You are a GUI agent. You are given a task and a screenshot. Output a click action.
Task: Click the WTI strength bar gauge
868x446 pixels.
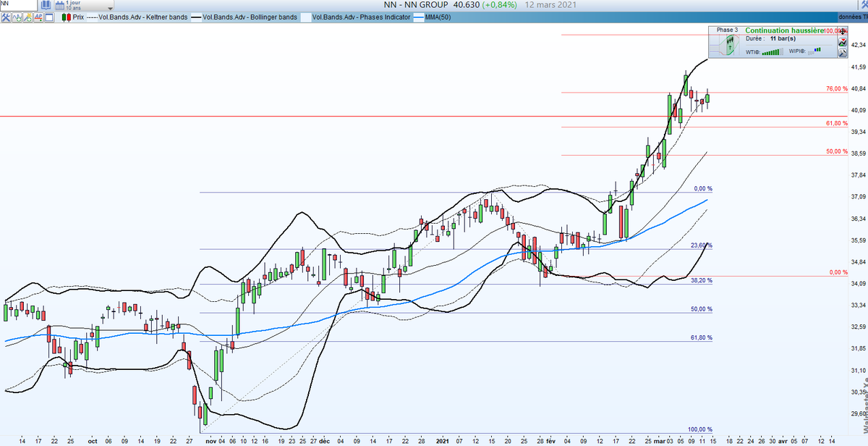(x=773, y=51)
